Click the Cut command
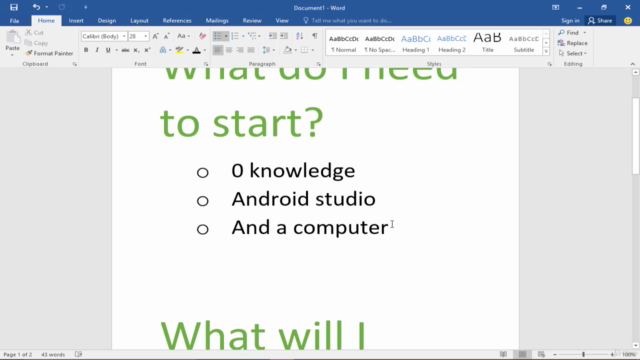 click(35, 33)
